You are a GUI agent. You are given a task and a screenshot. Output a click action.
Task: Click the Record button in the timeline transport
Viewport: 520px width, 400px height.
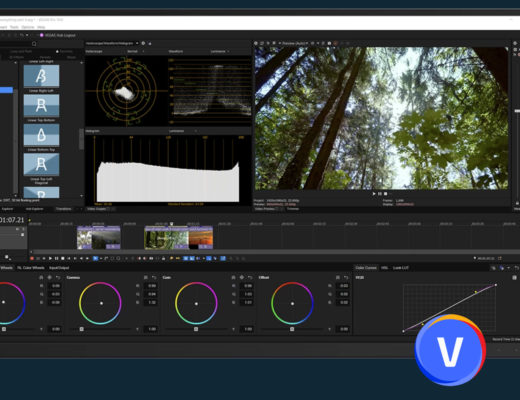click(x=32, y=258)
